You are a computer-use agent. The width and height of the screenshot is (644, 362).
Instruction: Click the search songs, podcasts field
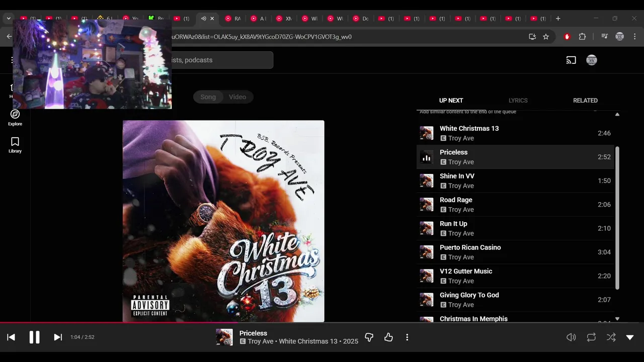[221, 60]
